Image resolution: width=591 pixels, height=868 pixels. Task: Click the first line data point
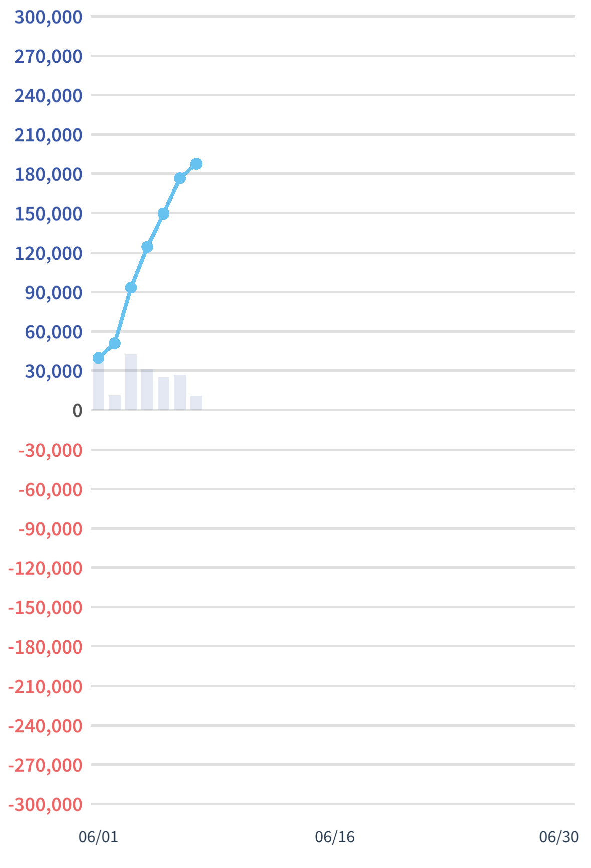98,358
